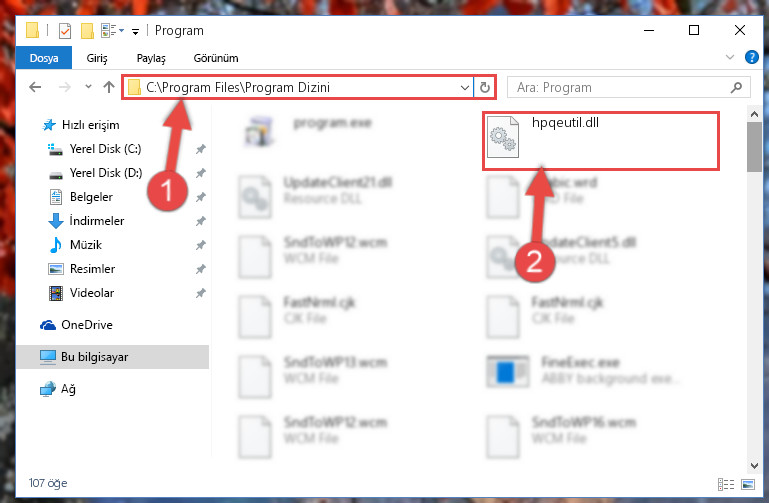769x503 pixels.
Task: Toggle pin for Yerel Disk (C:)
Action: pos(201,149)
